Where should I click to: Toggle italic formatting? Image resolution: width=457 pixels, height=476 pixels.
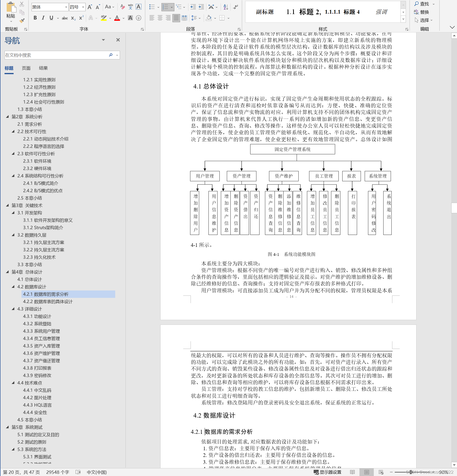point(43,18)
